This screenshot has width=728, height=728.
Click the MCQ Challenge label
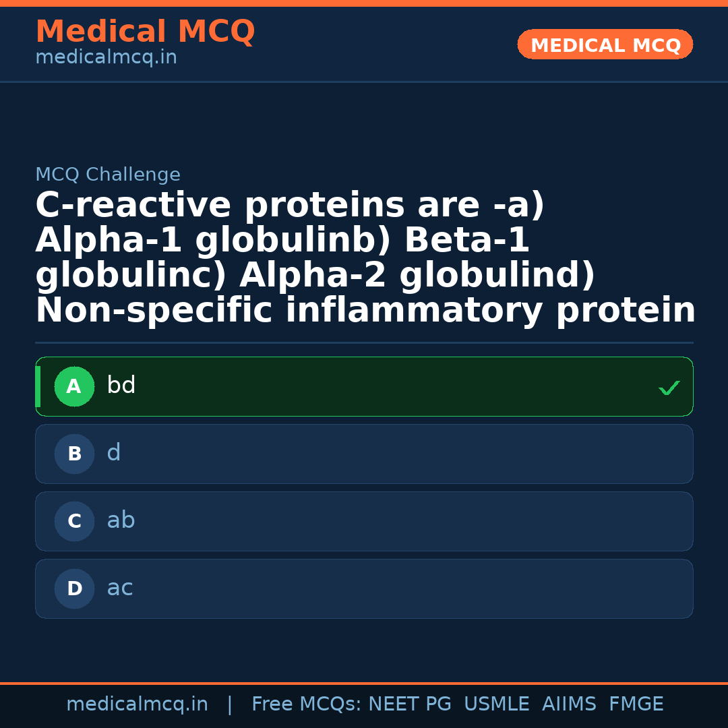pyautogui.click(x=108, y=175)
